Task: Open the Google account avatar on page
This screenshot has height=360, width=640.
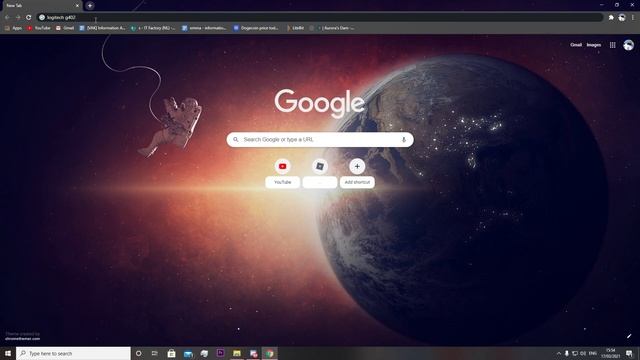Action: pos(629,45)
